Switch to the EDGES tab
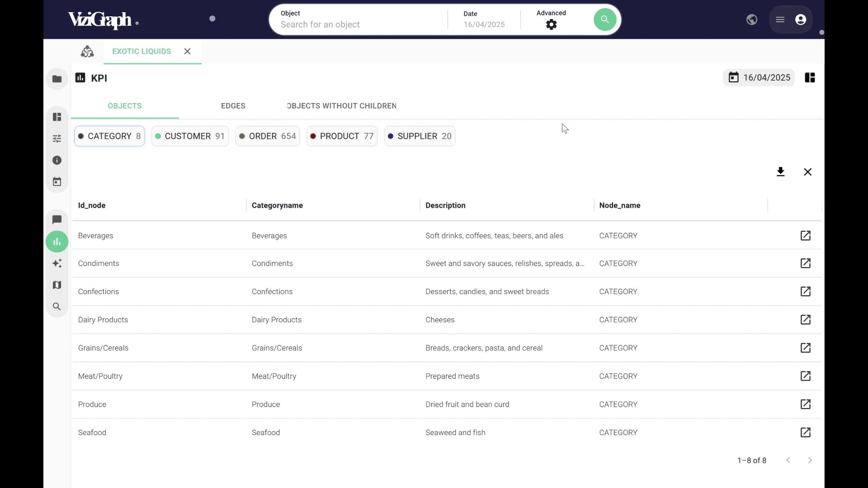The width and height of the screenshot is (868, 488). point(233,106)
